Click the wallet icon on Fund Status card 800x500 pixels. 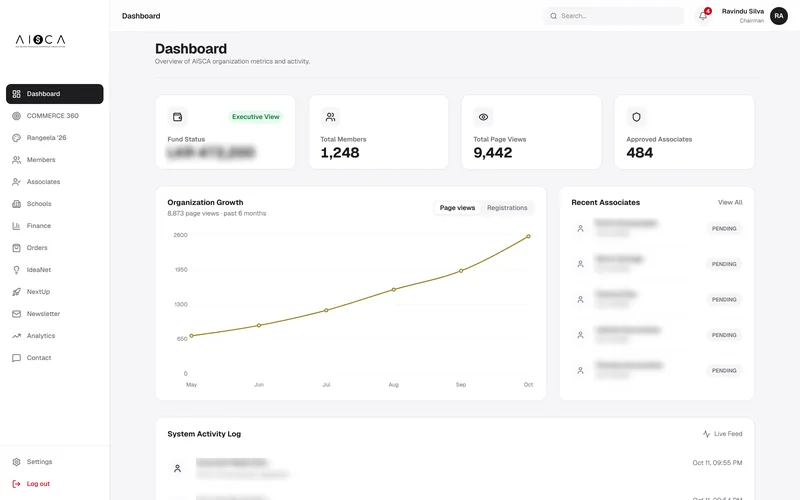pos(178,117)
